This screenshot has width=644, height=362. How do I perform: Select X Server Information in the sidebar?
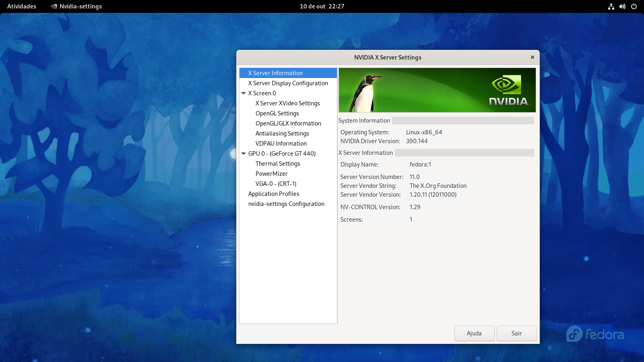click(288, 73)
